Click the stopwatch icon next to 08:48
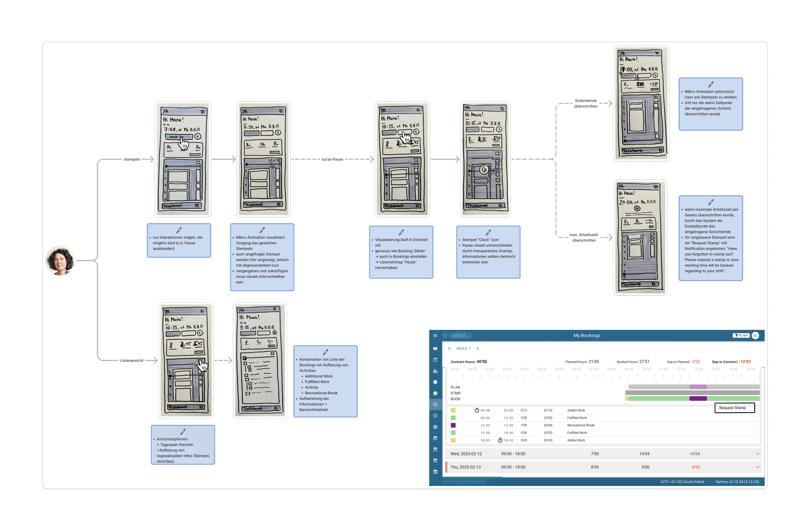810x532 pixels. (x=477, y=410)
